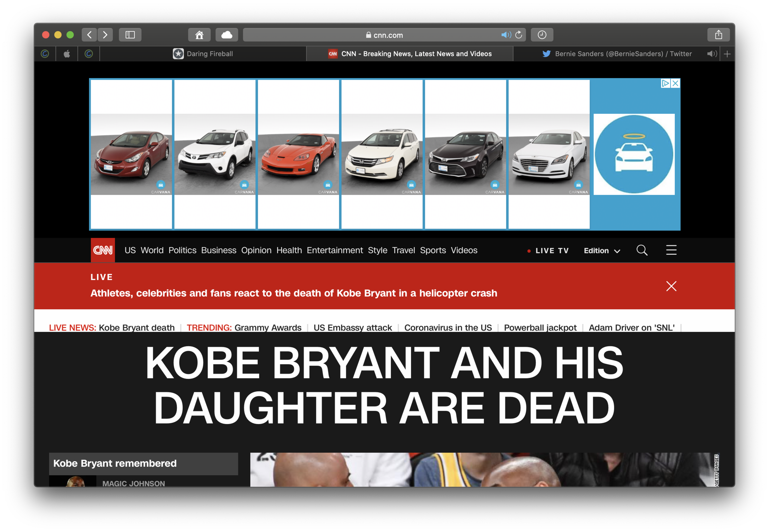
Task: Go forward with Safari's forward arrow
Action: (x=105, y=35)
